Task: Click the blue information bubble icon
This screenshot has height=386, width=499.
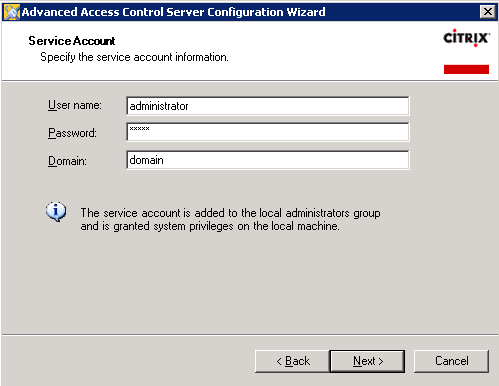Action: pyautogui.click(x=56, y=212)
